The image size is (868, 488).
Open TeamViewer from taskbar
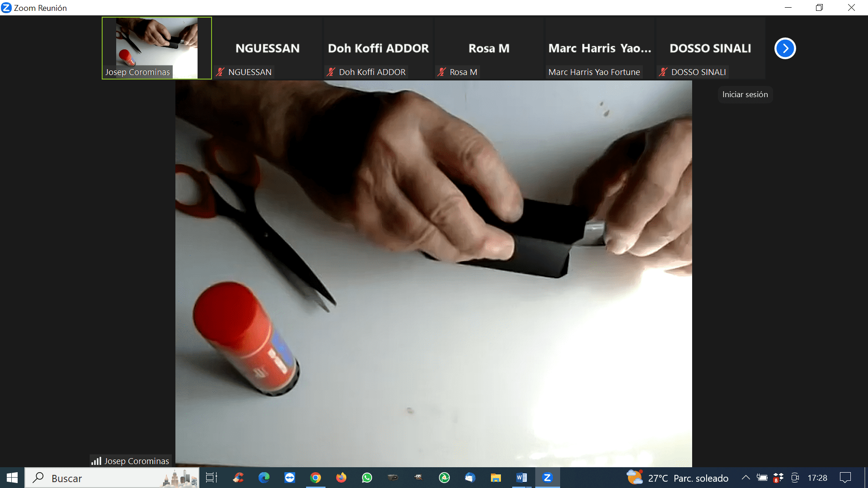[x=290, y=478]
